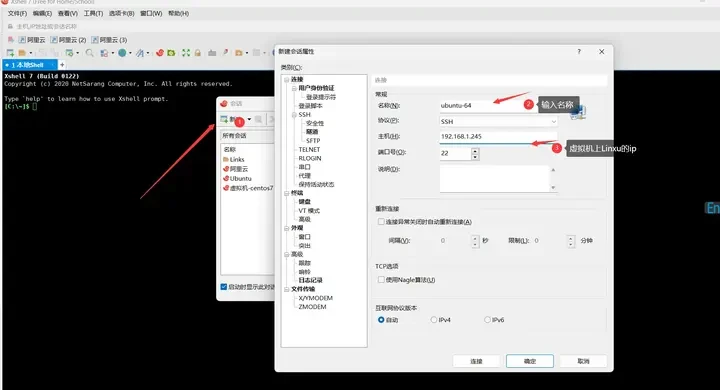Click the first 阿里云 shortcut in bookmarks bar

pos(32,40)
